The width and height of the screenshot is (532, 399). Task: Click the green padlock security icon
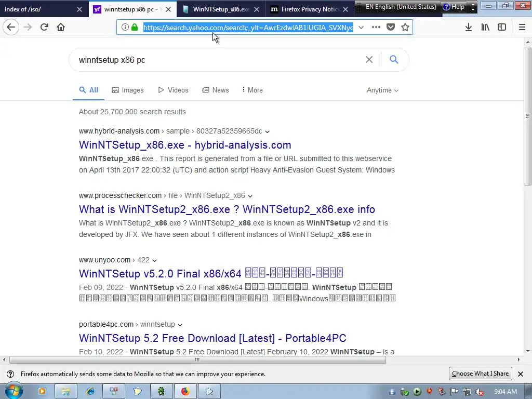pyautogui.click(x=135, y=27)
